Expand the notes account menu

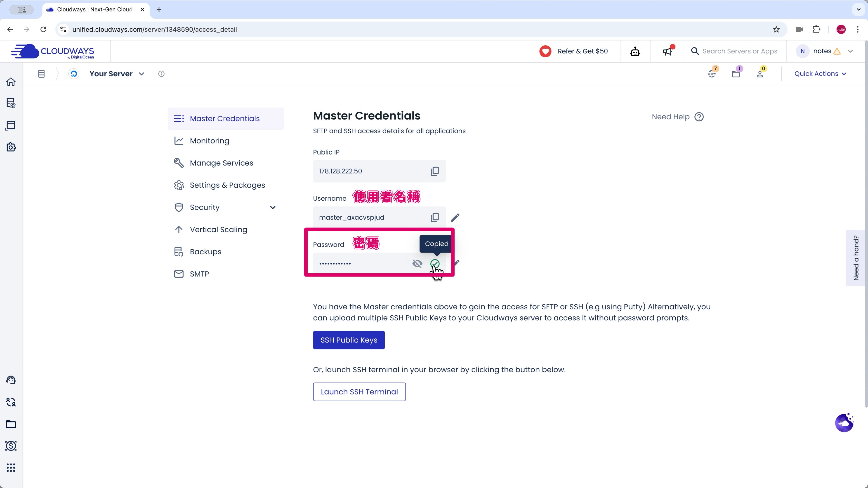(x=850, y=51)
